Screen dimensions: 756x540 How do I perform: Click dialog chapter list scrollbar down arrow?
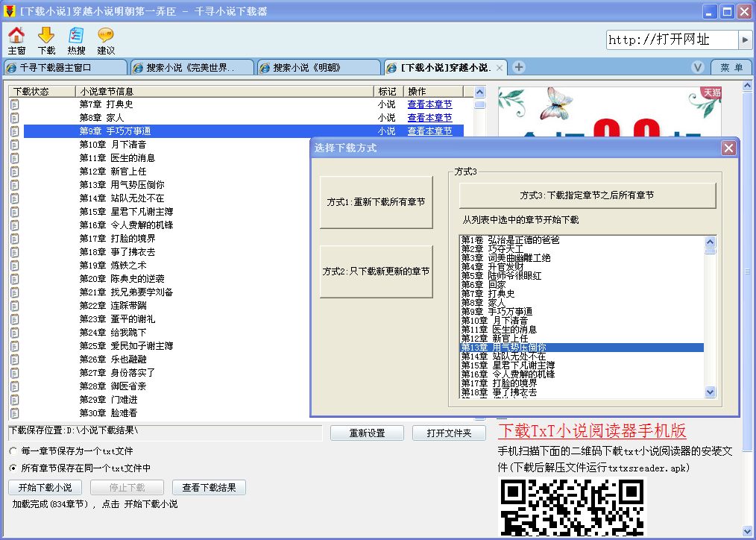click(x=710, y=392)
